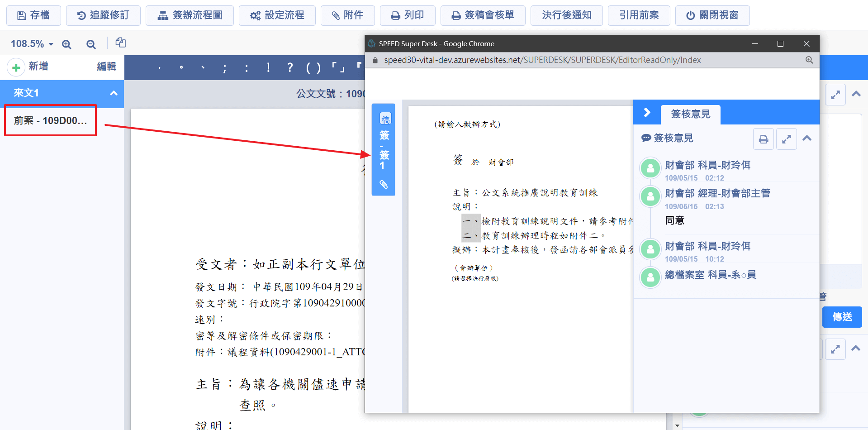Click Chrome address bar zoom icon
868x430 pixels.
pyautogui.click(x=809, y=60)
